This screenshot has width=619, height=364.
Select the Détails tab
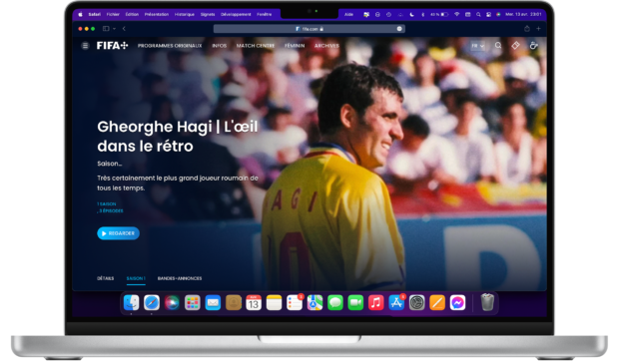pyautogui.click(x=106, y=278)
